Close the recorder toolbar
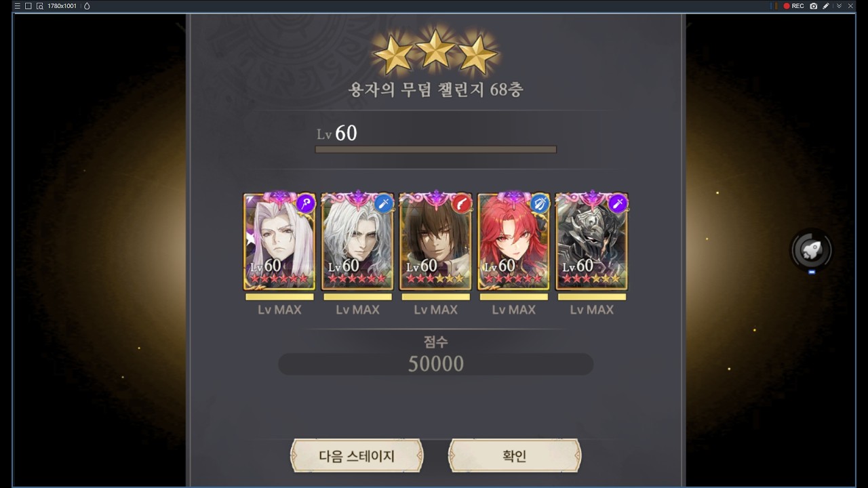Image resolution: width=868 pixels, height=488 pixels. (850, 5)
